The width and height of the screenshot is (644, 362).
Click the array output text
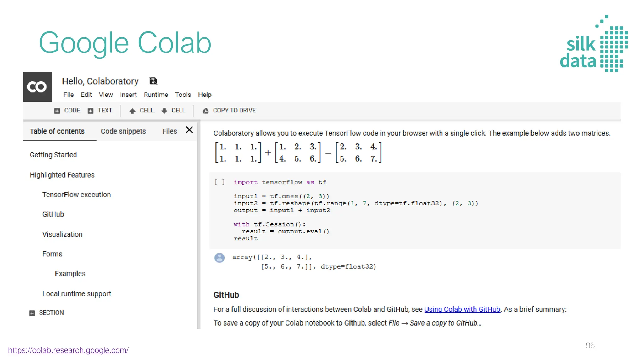point(304,262)
